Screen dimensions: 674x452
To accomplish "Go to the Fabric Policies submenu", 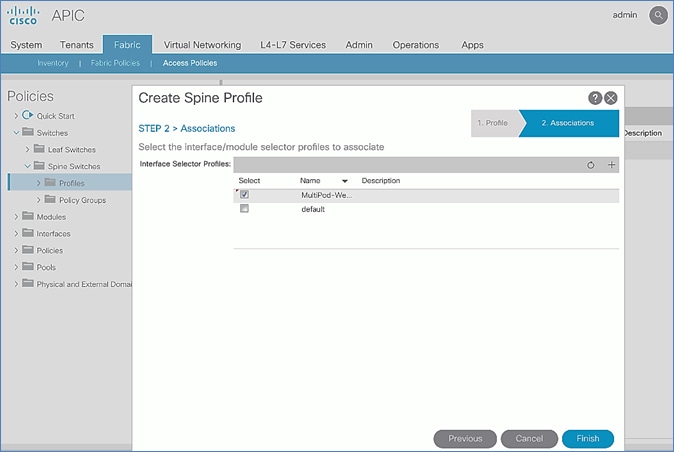I will click(115, 63).
